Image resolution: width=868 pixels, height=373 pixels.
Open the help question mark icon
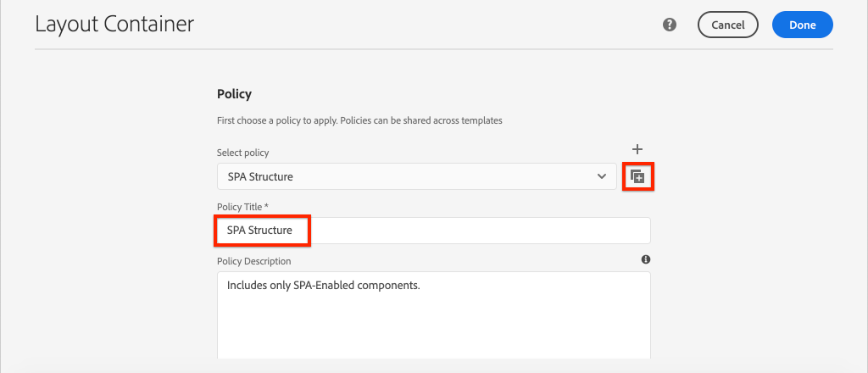(x=670, y=25)
